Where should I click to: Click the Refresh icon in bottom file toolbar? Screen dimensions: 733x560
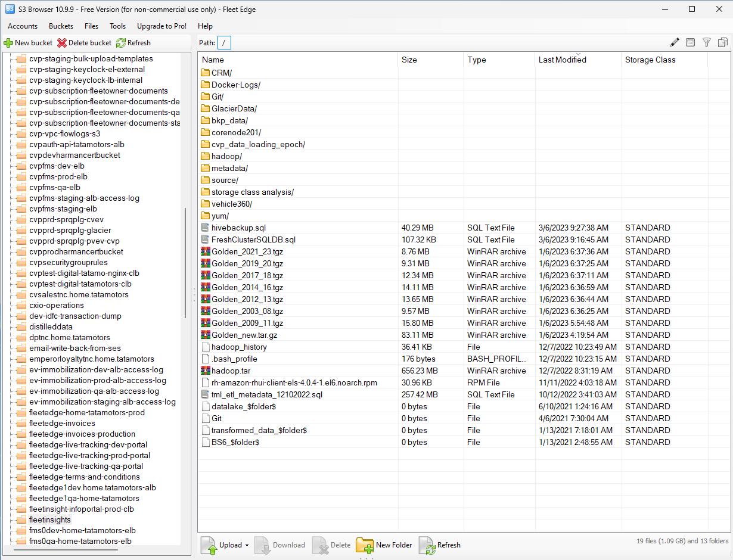(x=427, y=545)
